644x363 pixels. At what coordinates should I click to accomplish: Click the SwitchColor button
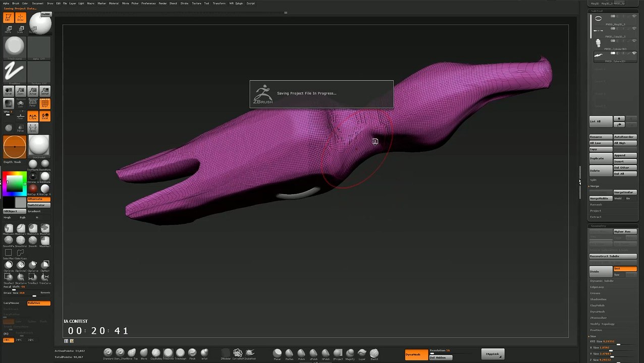tap(39, 205)
